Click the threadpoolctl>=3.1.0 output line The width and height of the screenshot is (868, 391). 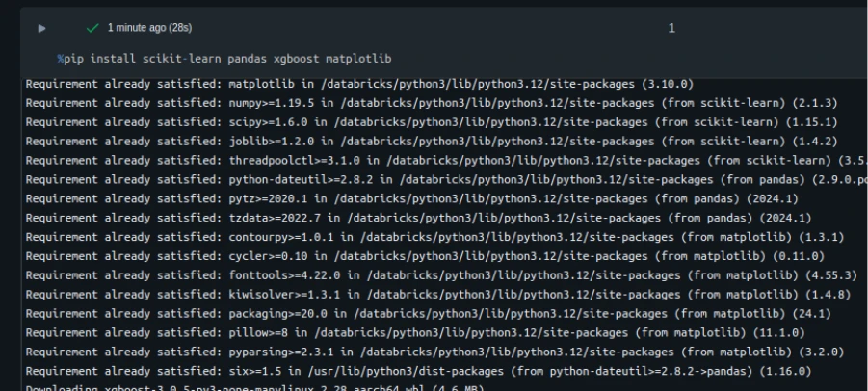[443, 160]
